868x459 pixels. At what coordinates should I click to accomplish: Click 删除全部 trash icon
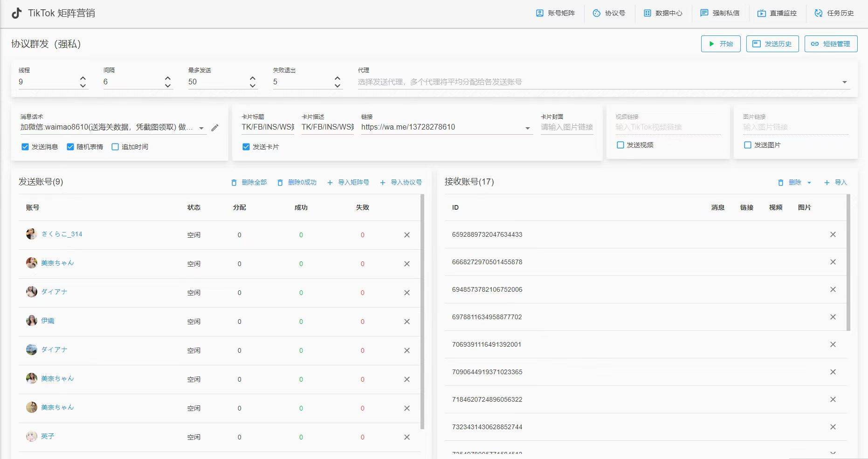click(x=234, y=183)
